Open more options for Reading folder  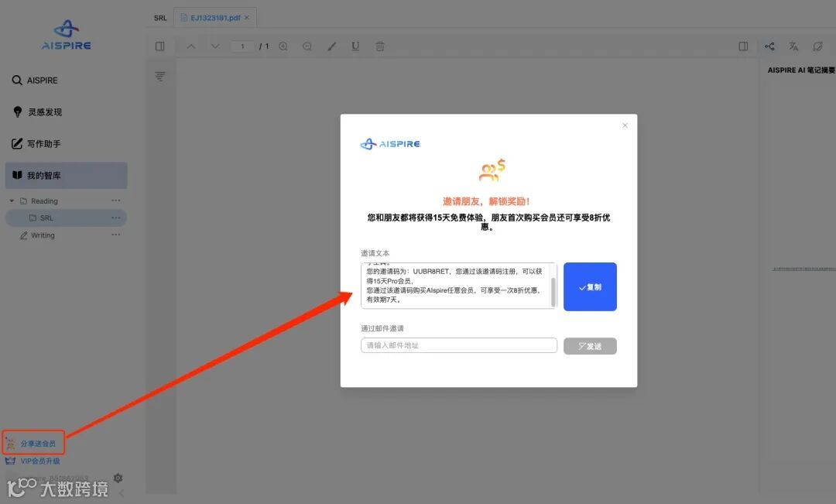[x=115, y=201]
